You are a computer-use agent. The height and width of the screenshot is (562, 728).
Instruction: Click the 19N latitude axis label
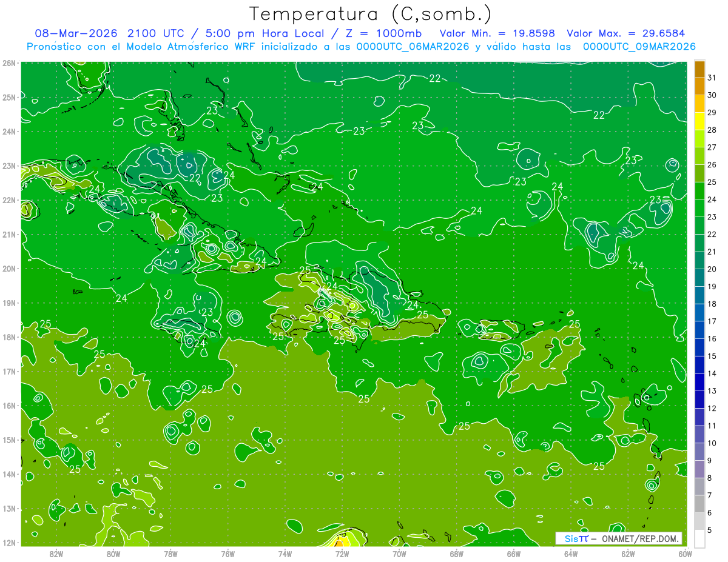click(x=9, y=303)
